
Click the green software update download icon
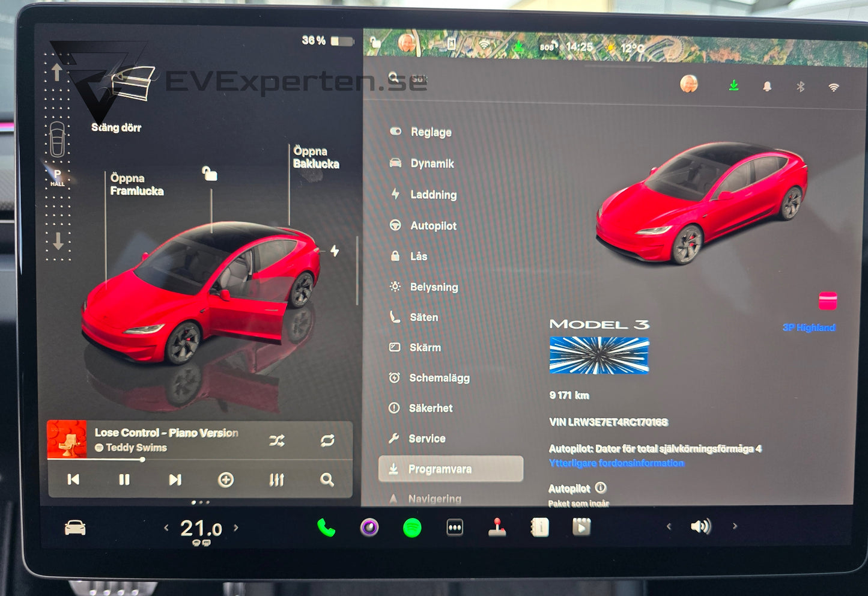734,85
